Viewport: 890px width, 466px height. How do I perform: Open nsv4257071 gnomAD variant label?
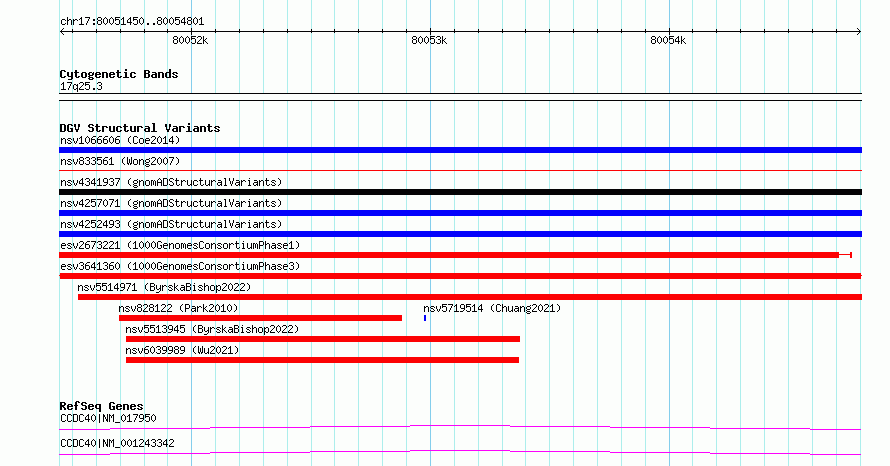click(171, 203)
